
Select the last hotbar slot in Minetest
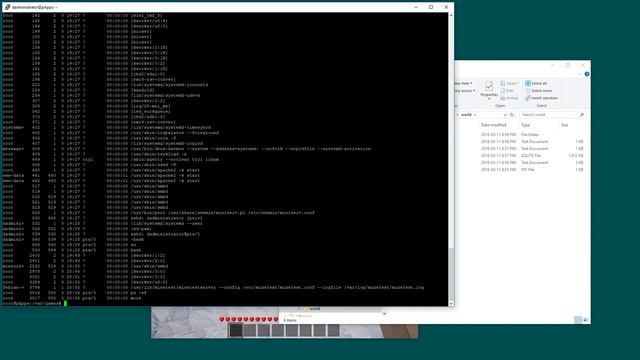(x=333, y=330)
